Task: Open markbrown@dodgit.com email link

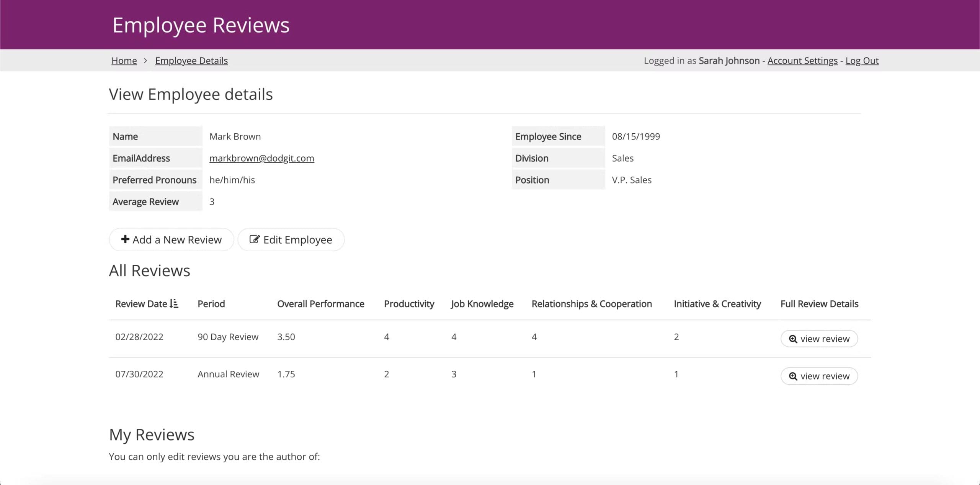Action: [x=261, y=158]
